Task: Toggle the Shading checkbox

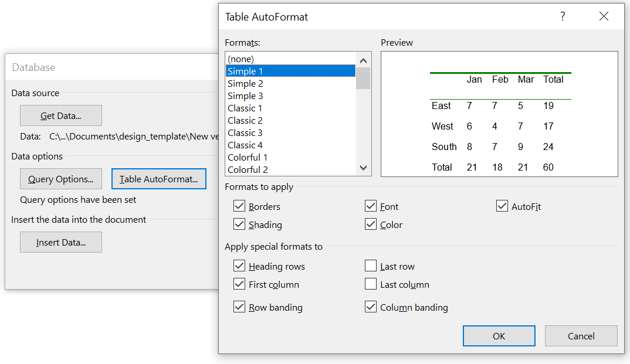Action: point(239,224)
